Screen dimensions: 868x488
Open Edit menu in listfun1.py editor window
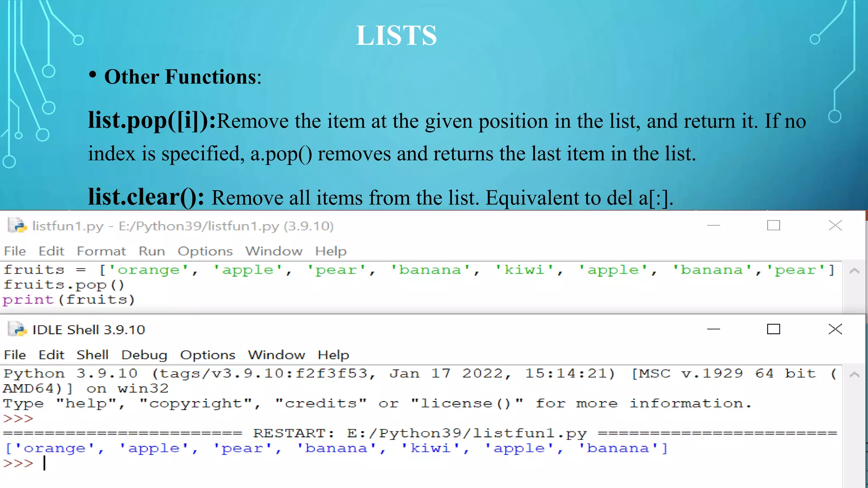[x=51, y=251]
